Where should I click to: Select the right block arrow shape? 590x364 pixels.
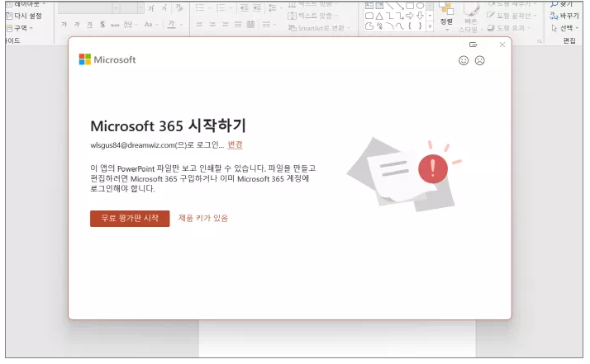point(410,16)
